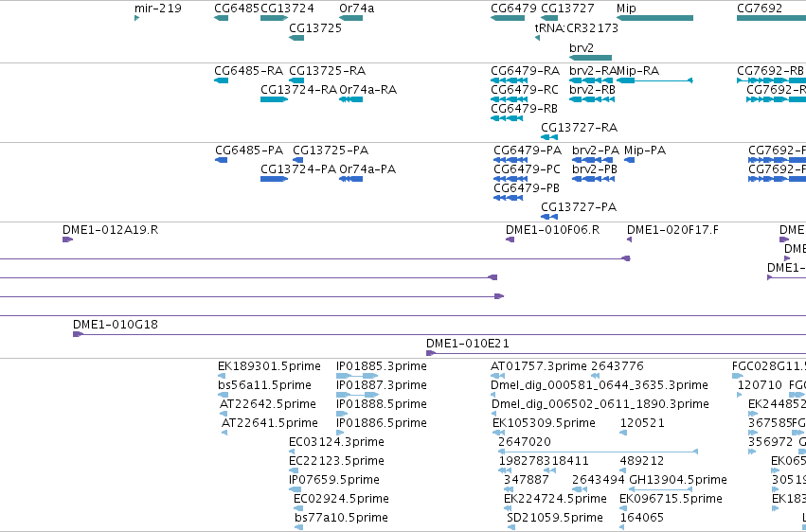Click protein CG6479-PB
Viewport: 806px width, 532px height.
point(527,189)
